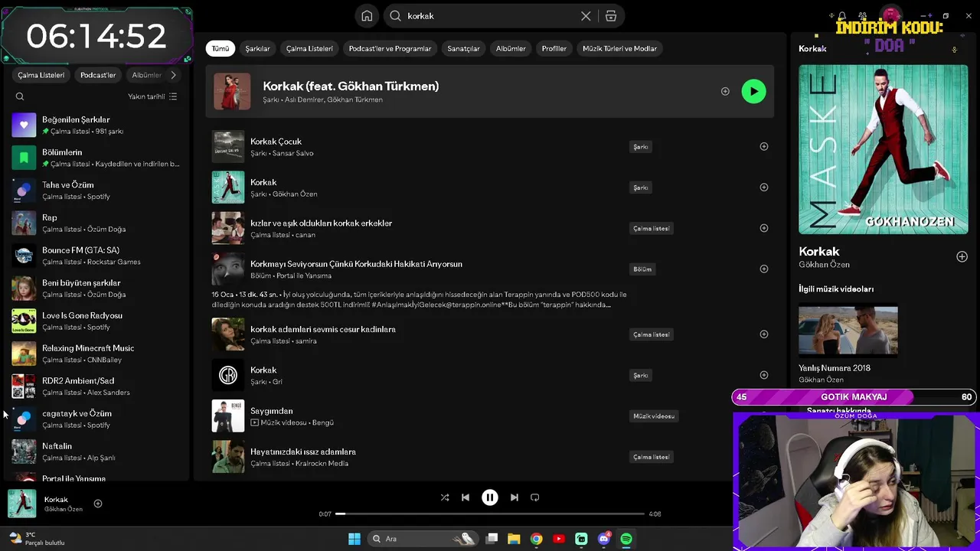Open the RDR2 Ambient/Sad playlist

[x=96, y=386]
